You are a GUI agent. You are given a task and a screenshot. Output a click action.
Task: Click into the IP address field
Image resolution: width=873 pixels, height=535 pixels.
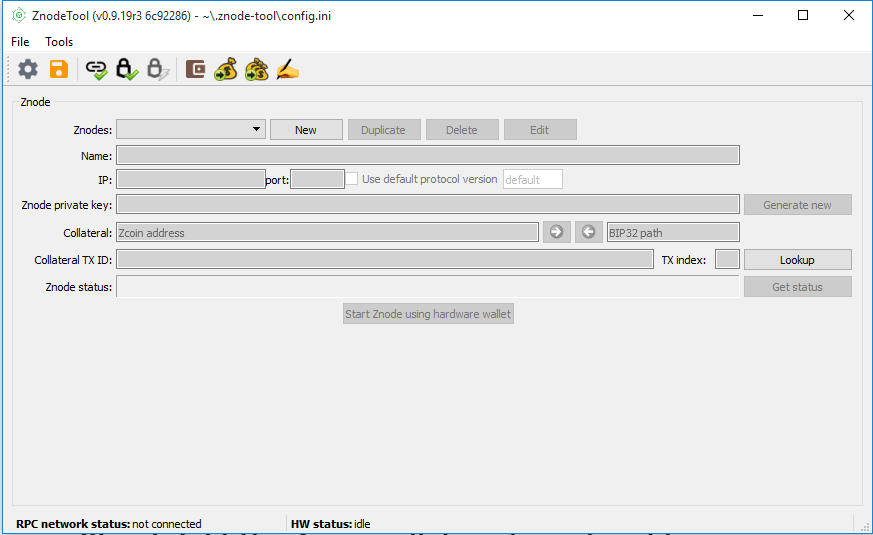(191, 179)
